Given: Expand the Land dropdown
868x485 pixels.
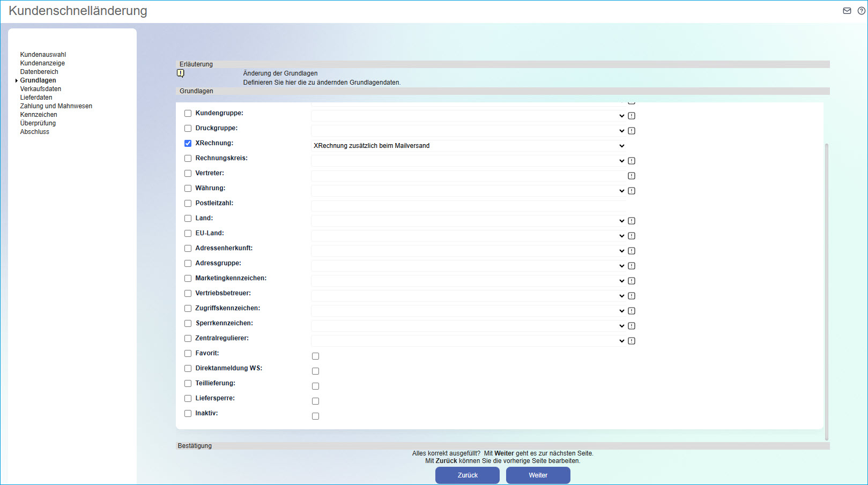Looking at the screenshot, I should coord(468,221).
